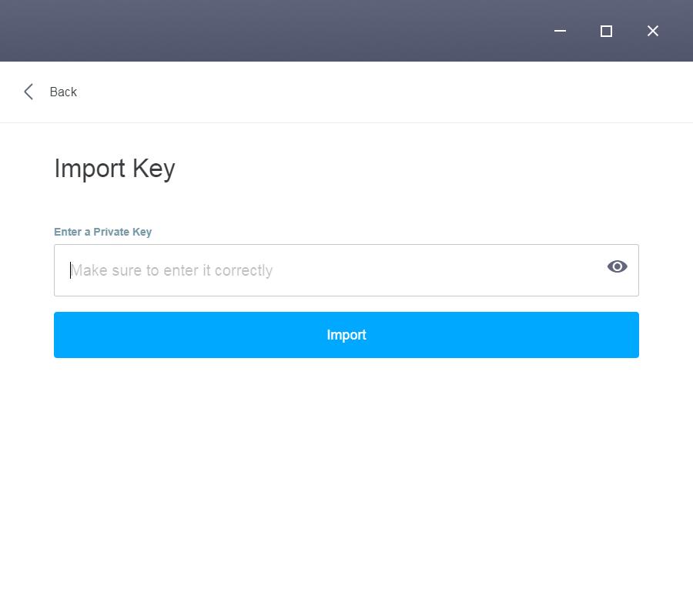
Task: Click the "Back" text link
Action: pyautogui.click(x=63, y=92)
